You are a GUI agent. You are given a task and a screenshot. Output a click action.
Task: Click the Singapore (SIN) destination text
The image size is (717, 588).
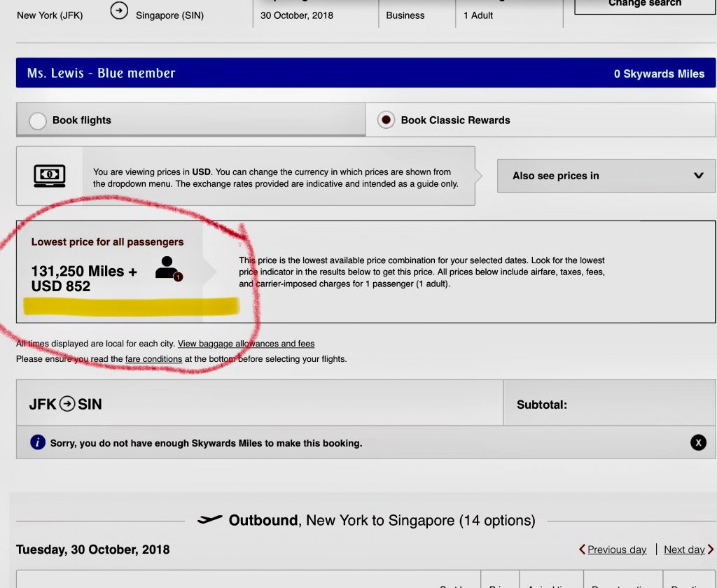[x=169, y=15]
